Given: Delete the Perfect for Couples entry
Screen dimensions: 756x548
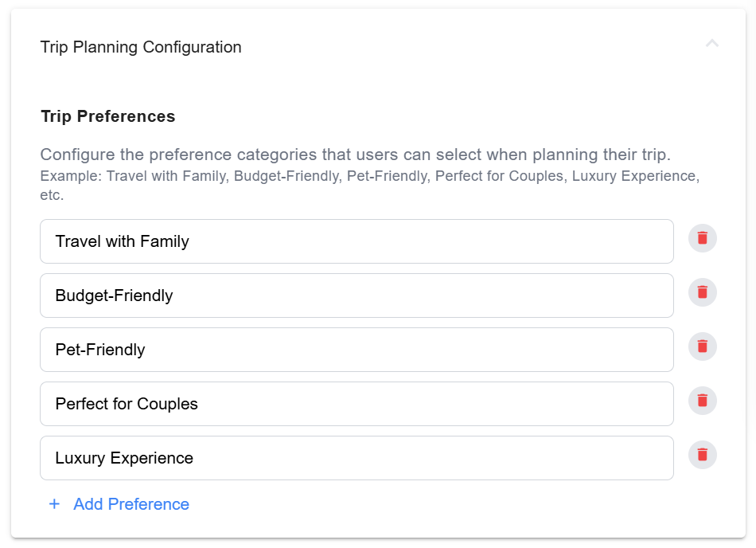Looking at the screenshot, I should 702,401.
